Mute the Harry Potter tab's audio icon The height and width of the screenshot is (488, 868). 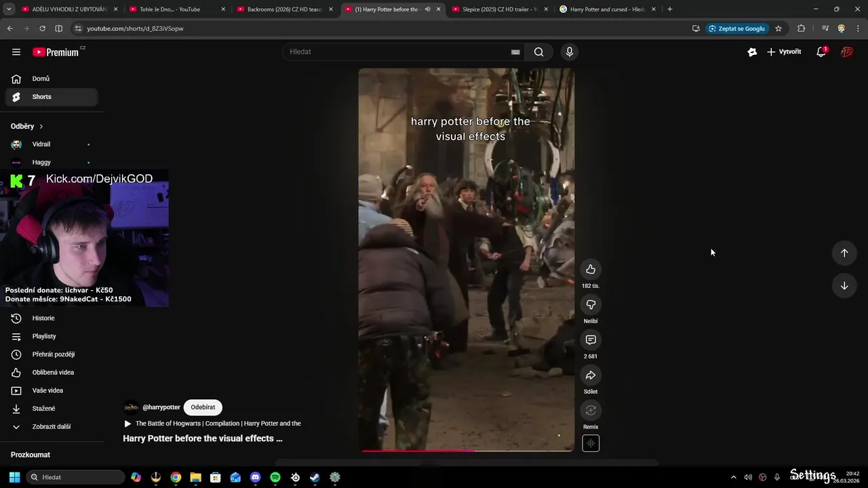pyautogui.click(x=427, y=9)
